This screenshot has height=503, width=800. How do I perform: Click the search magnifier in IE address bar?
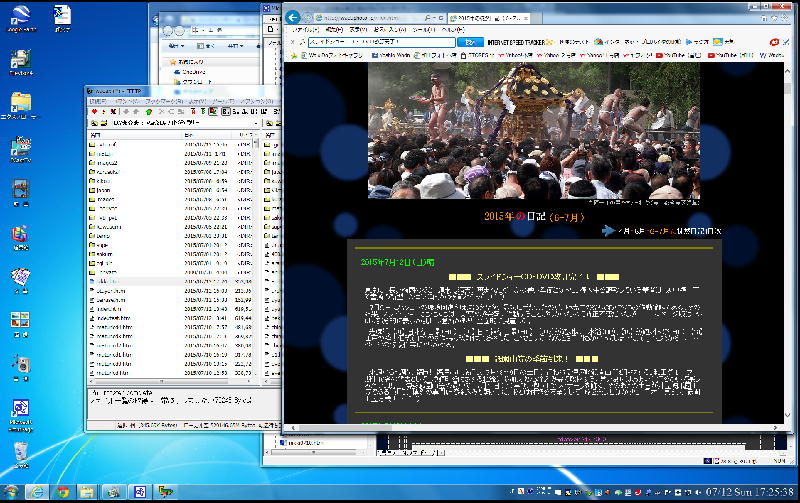tap(427, 18)
